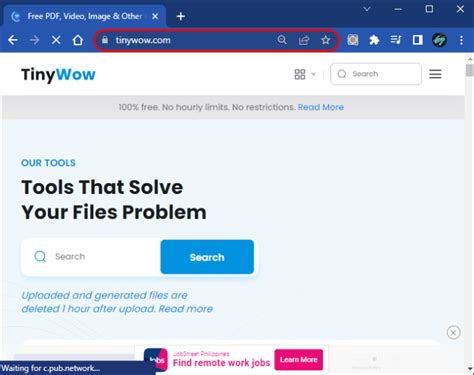The image size is (474, 375).
Task: Open the zoom magnifier in address bar
Action: coord(282,40)
